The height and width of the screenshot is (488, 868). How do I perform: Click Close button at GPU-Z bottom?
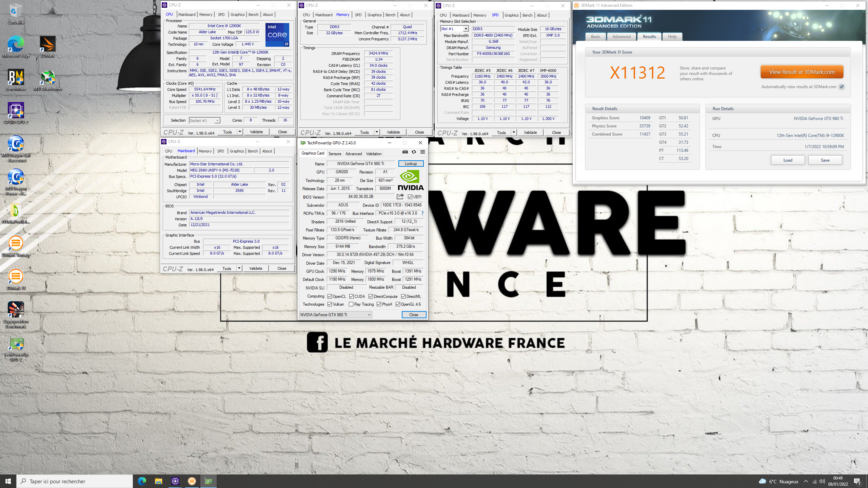coord(414,315)
